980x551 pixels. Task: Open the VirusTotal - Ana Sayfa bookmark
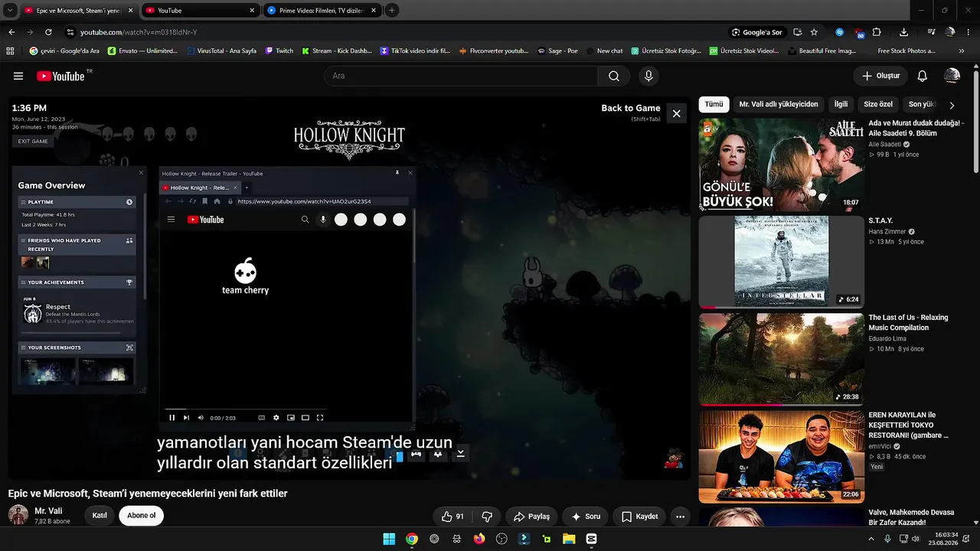(221, 51)
